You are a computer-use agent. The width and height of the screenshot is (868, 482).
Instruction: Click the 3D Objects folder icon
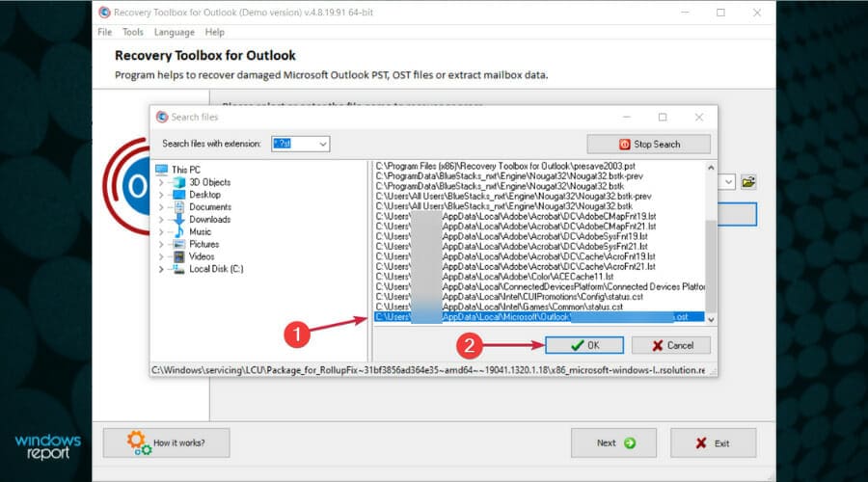178,182
